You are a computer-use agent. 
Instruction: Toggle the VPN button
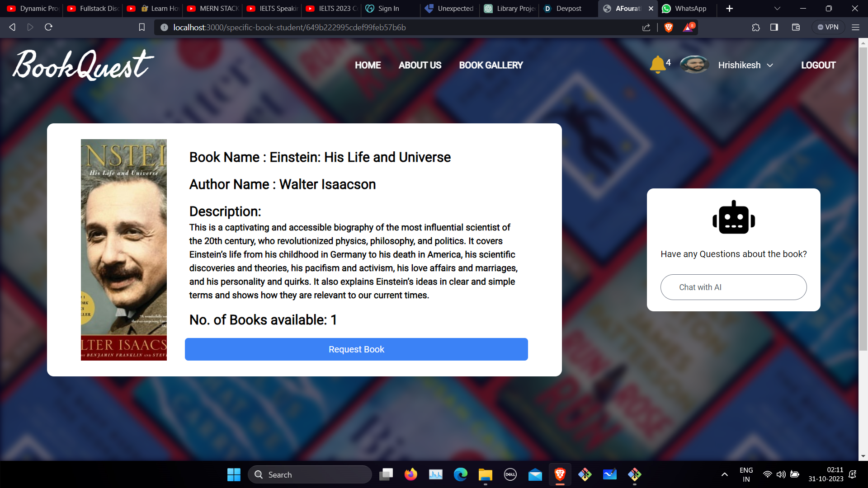828,28
